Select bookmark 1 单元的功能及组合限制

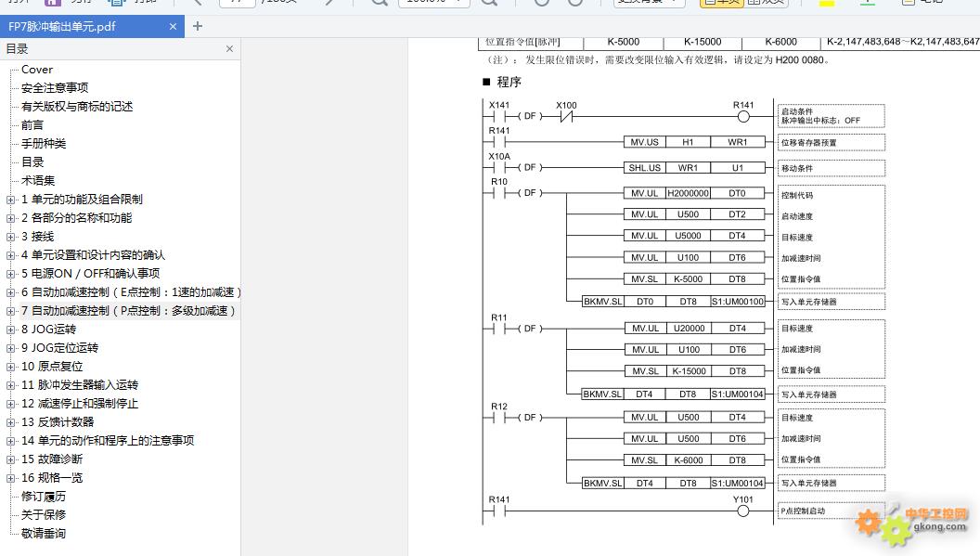click(x=82, y=200)
